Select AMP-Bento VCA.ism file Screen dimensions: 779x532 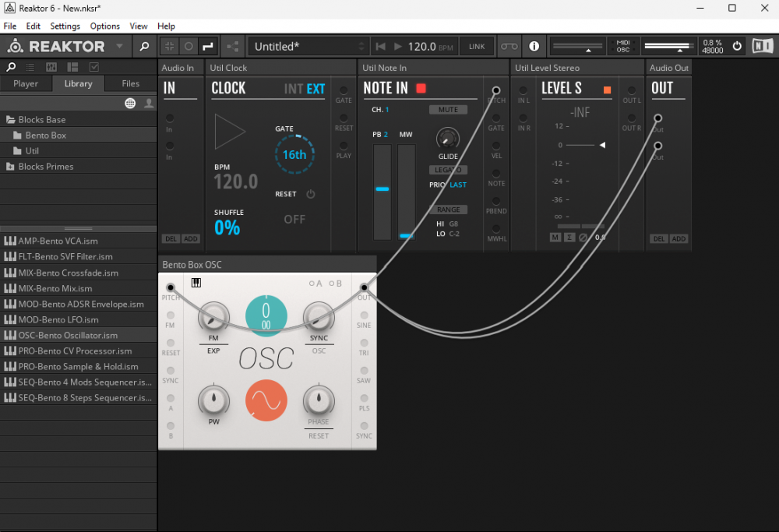click(78, 241)
